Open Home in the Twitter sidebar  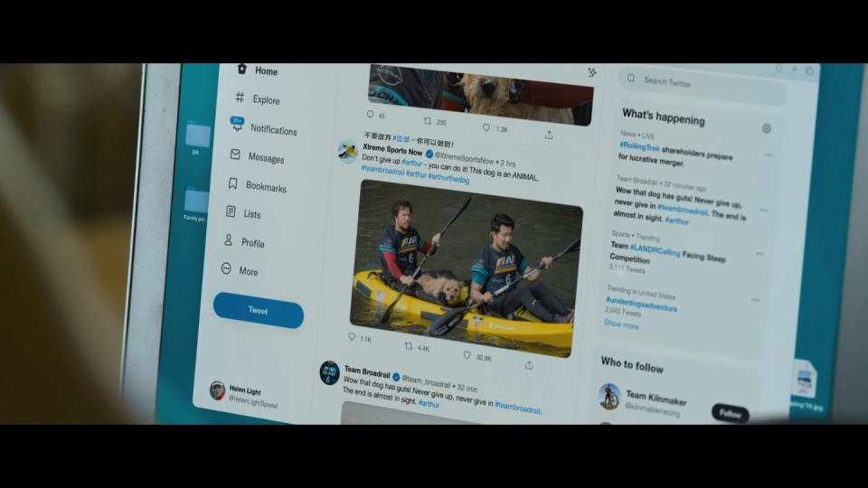point(258,70)
